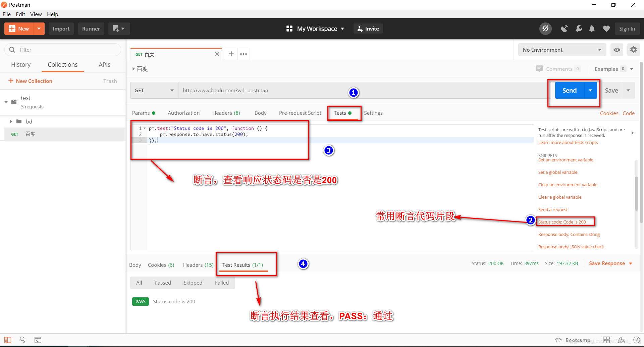This screenshot has height=347, width=644.
Task: Switch to the History tab
Action: pyautogui.click(x=21, y=65)
